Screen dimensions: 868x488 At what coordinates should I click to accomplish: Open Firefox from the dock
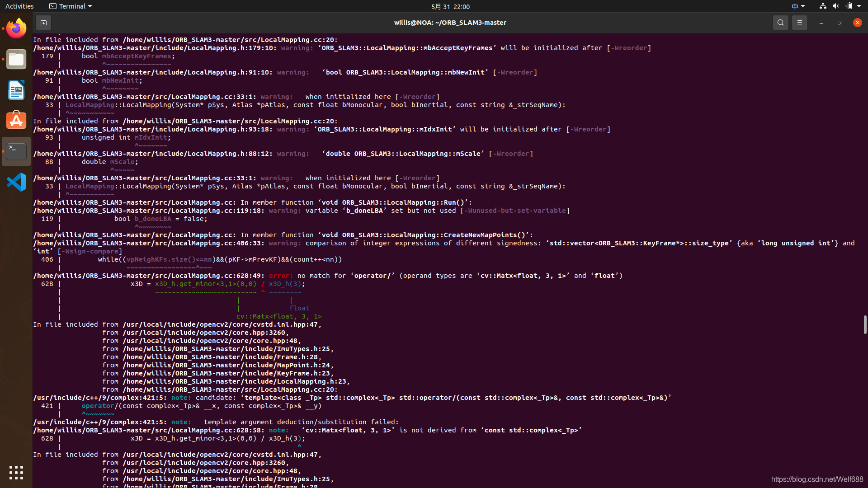pyautogui.click(x=16, y=28)
